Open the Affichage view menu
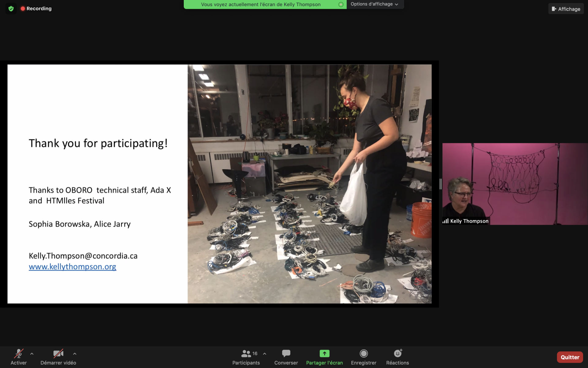 pos(566,9)
